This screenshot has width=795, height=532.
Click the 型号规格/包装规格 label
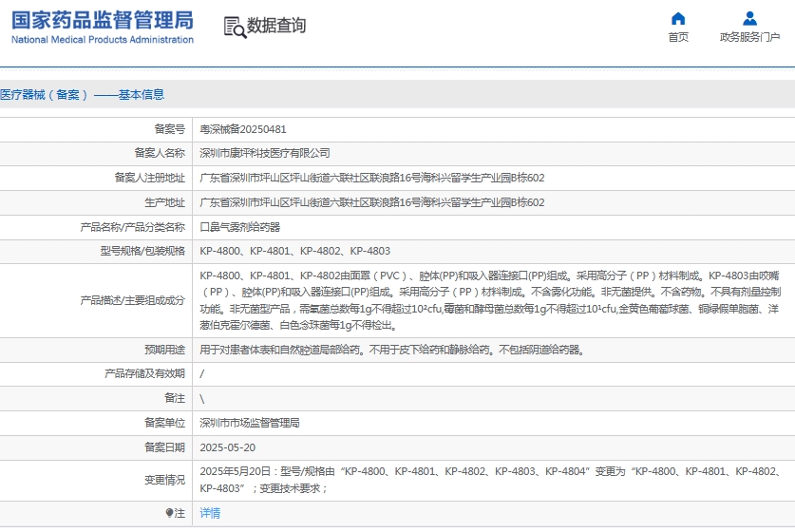(142, 251)
